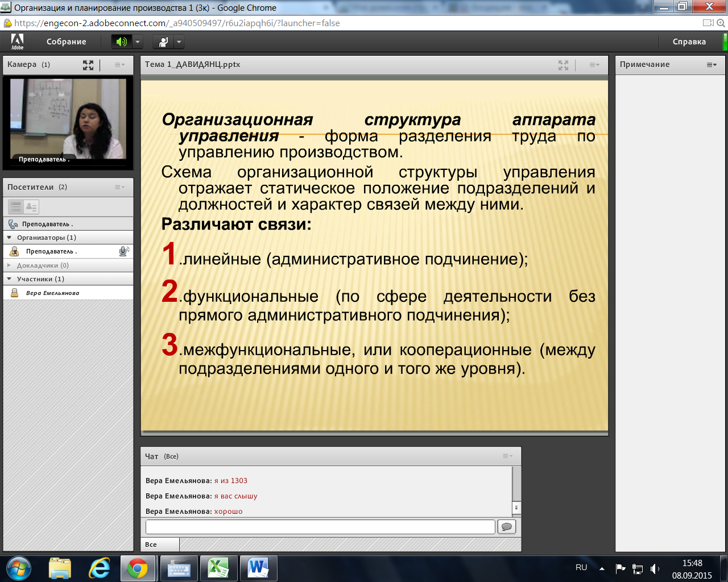Click the camera blocked icon in the address bar
The height and width of the screenshot is (582, 728).
pyautogui.click(x=708, y=23)
